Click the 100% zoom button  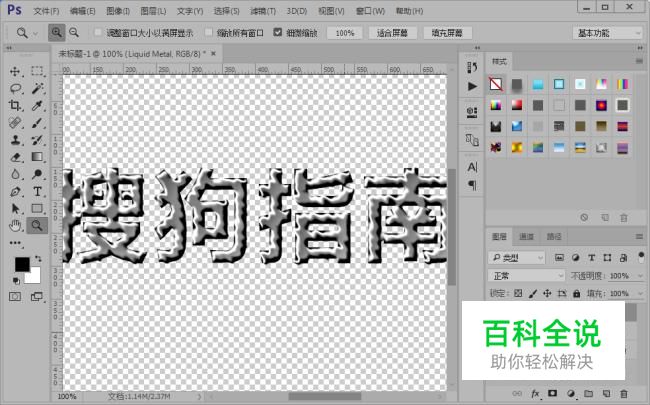tap(344, 33)
